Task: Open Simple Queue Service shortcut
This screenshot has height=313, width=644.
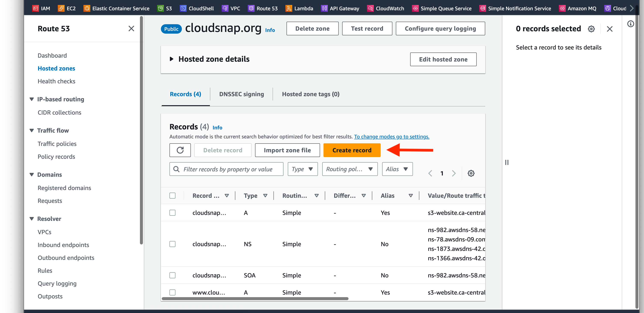Action: pos(442,8)
